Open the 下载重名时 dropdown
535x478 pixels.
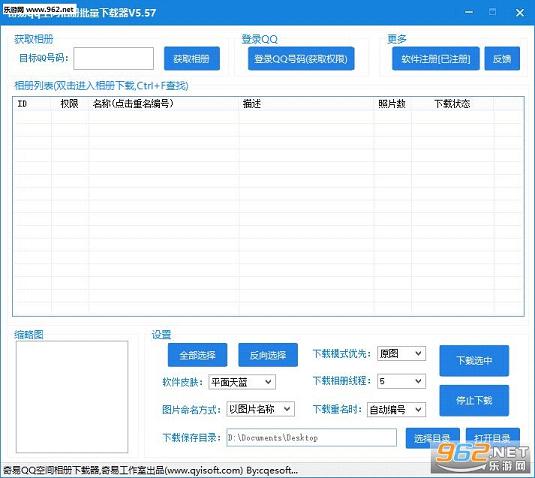coord(396,409)
